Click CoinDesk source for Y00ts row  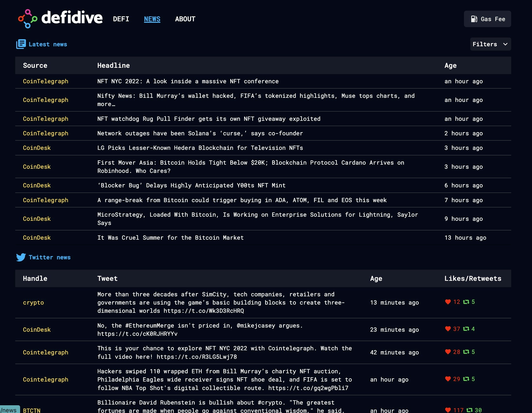coord(37,185)
